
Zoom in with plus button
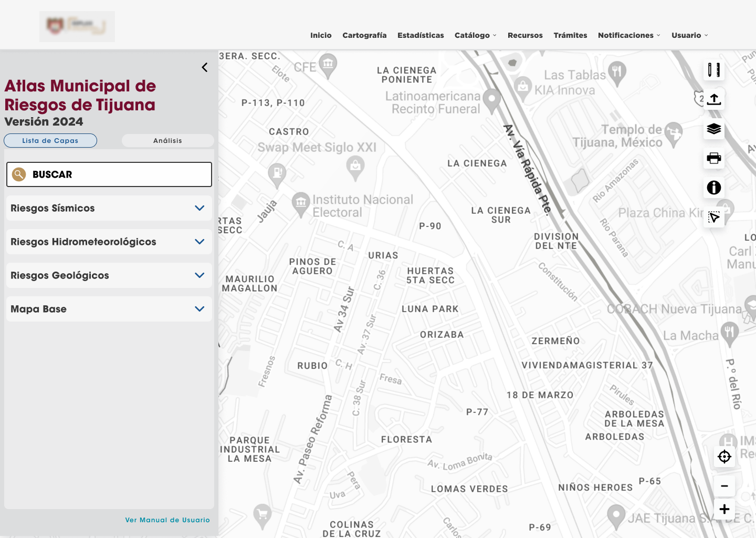724,509
